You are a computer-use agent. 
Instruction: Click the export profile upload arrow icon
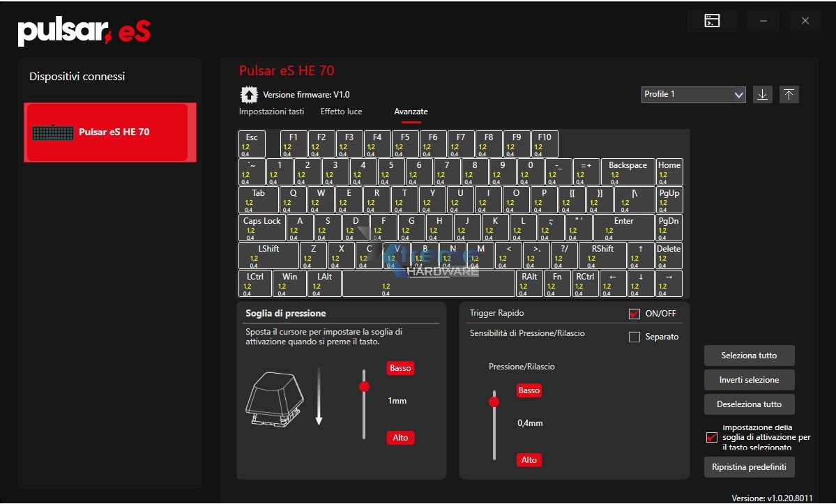coord(789,94)
